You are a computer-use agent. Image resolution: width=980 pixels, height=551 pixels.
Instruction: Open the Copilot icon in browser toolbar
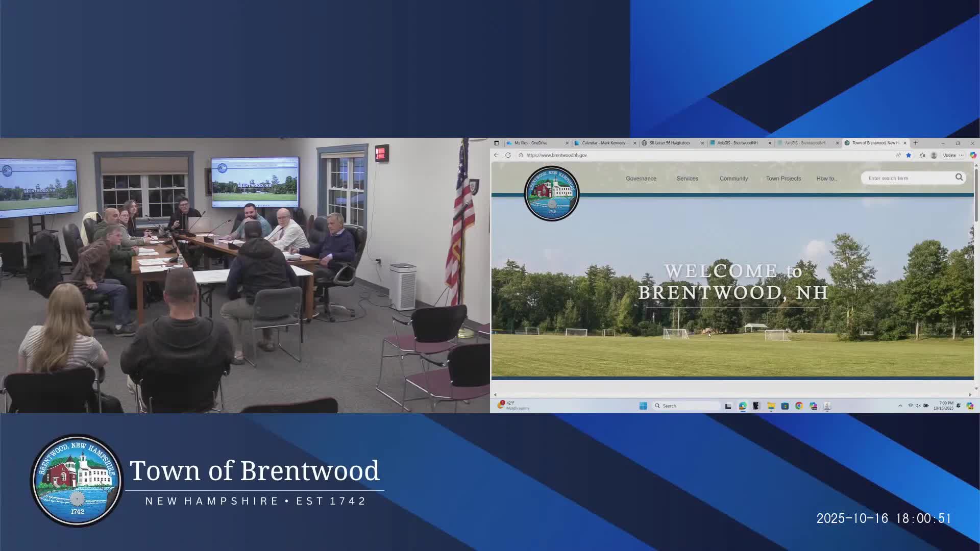(973, 155)
